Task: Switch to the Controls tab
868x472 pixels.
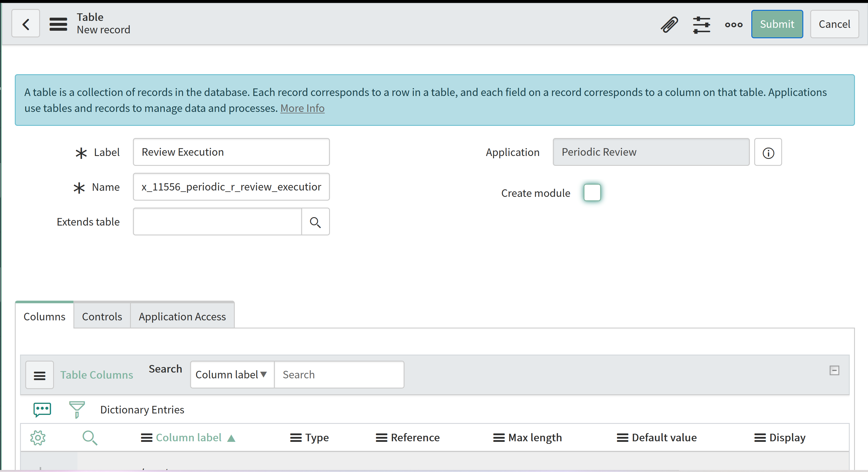Action: click(x=102, y=317)
